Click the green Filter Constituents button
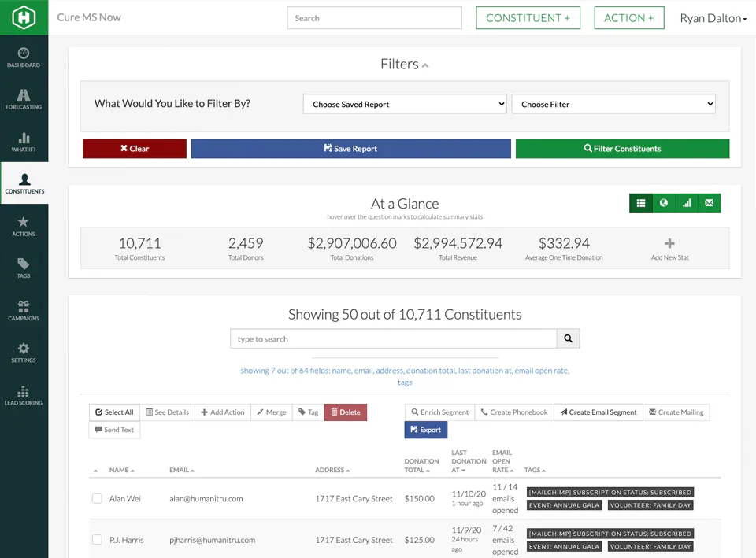The height and width of the screenshot is (558, 756). click(x=622, y=149)
